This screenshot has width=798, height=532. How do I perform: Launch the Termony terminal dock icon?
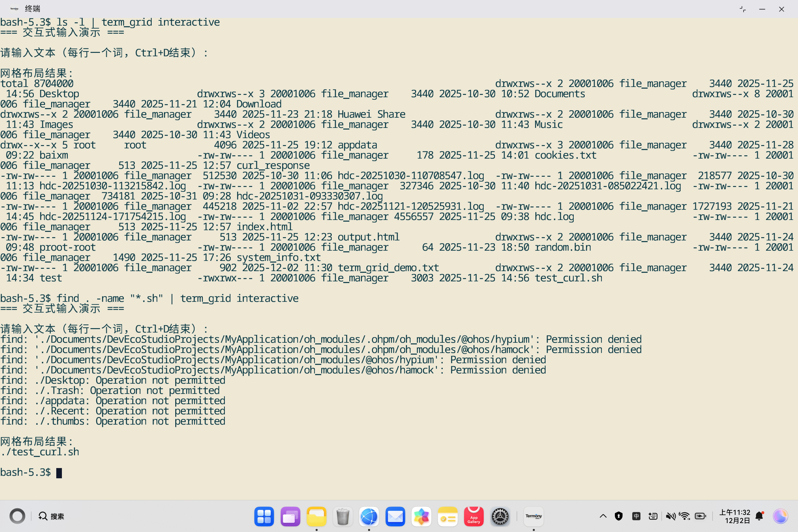click(x=533, y=516)
